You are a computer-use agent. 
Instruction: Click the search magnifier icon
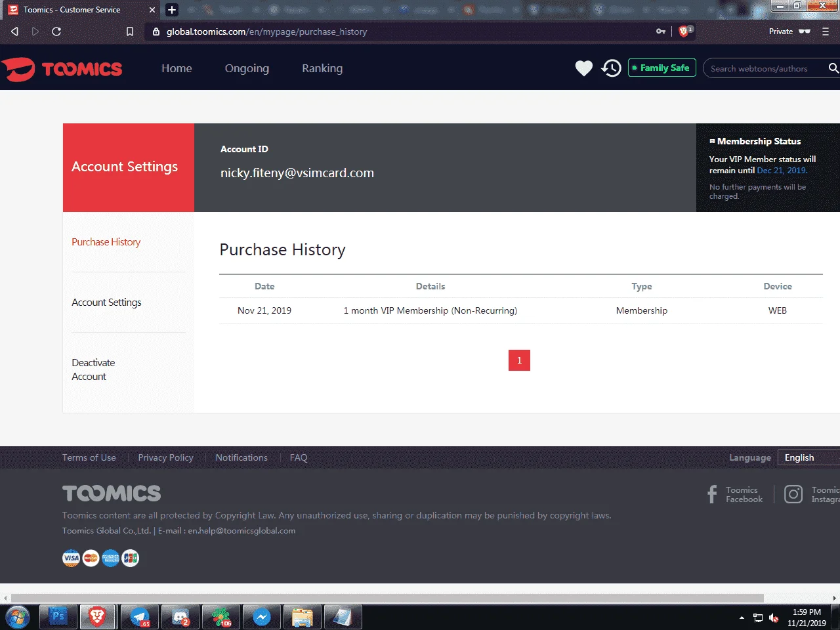[x=833, y=68]
